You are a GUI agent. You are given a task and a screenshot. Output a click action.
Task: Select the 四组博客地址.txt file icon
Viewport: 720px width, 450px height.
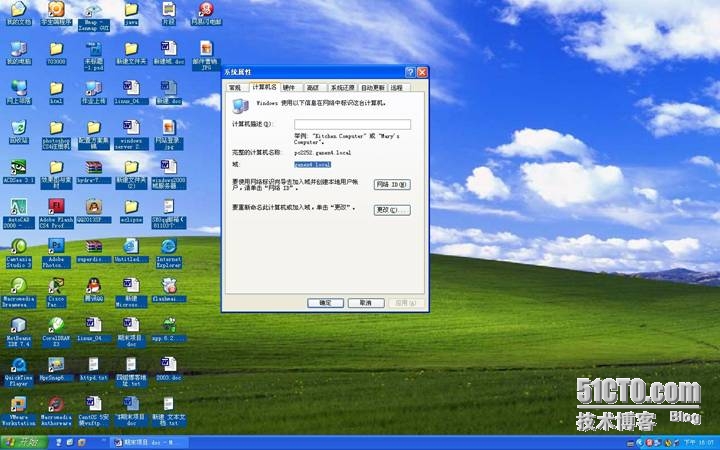coord(131,372)
